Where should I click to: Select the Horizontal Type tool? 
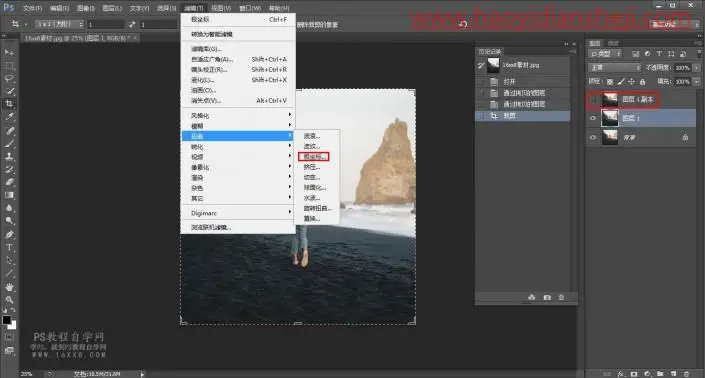[x=9, y=247]
